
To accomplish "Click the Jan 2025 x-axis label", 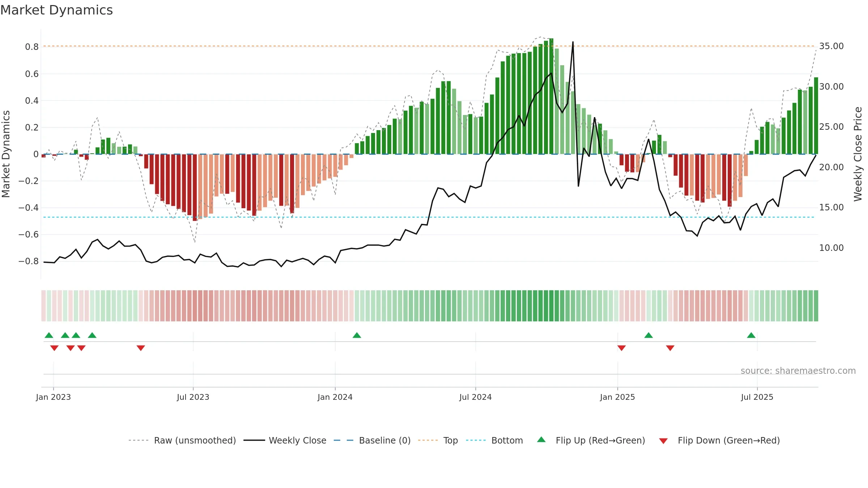I will pos(618,397).
